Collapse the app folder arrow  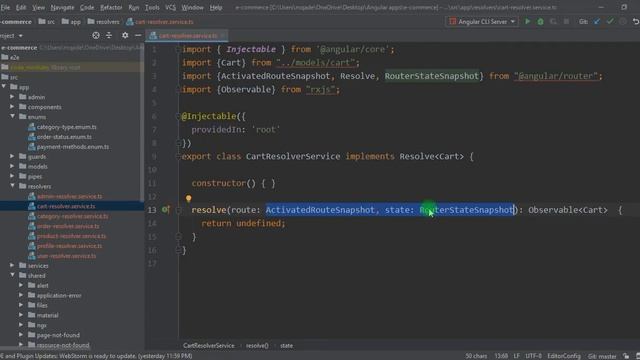point(4,87)
